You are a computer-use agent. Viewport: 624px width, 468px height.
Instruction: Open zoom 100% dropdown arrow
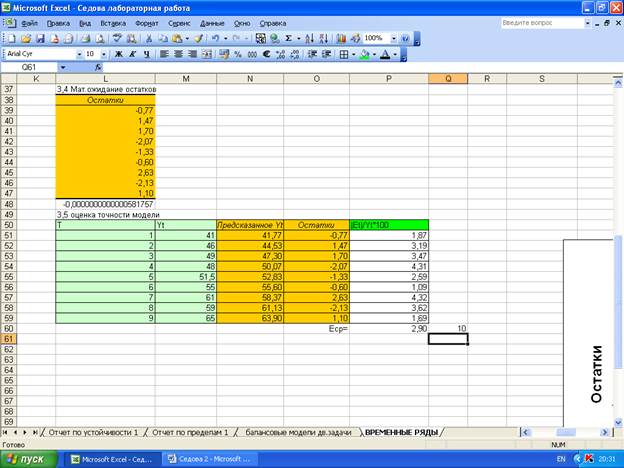pos(394,38)
